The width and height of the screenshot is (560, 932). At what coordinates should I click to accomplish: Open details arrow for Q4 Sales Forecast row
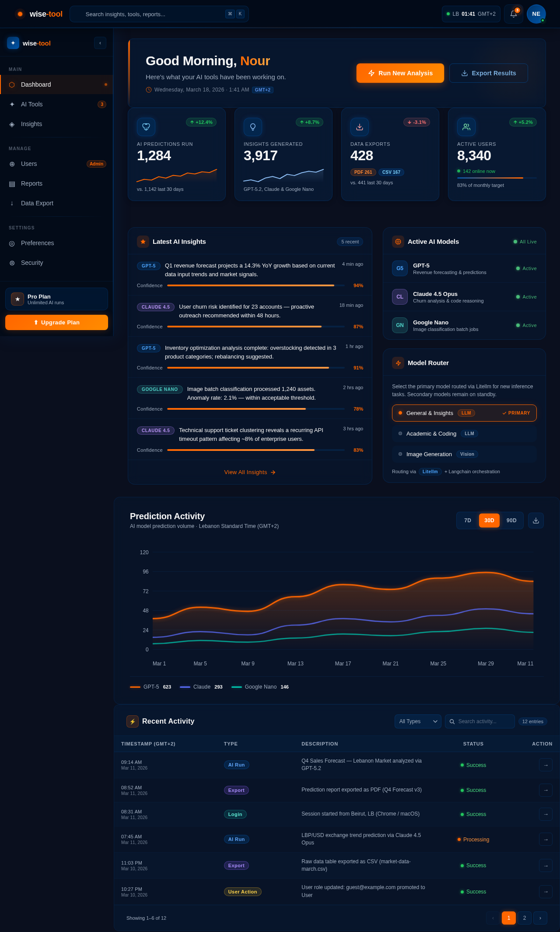(546, 765)
